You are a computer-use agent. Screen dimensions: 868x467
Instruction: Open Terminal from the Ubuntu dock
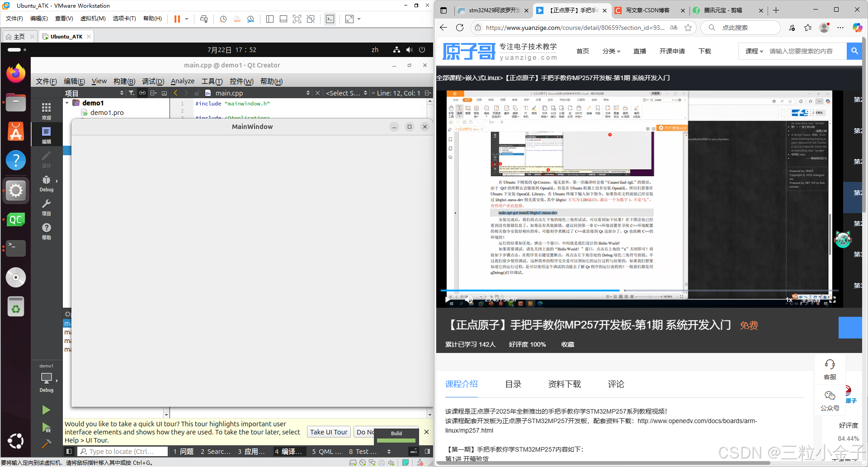coord(16,248)
